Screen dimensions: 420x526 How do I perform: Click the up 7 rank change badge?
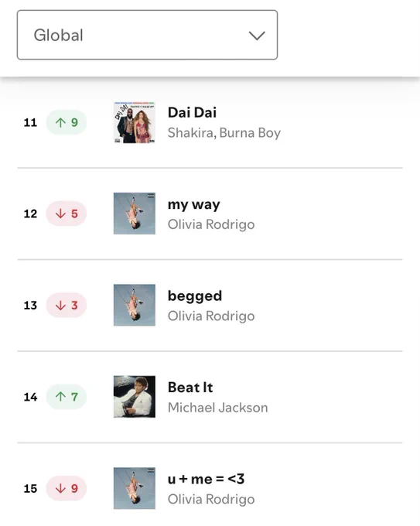coord(67,397)
